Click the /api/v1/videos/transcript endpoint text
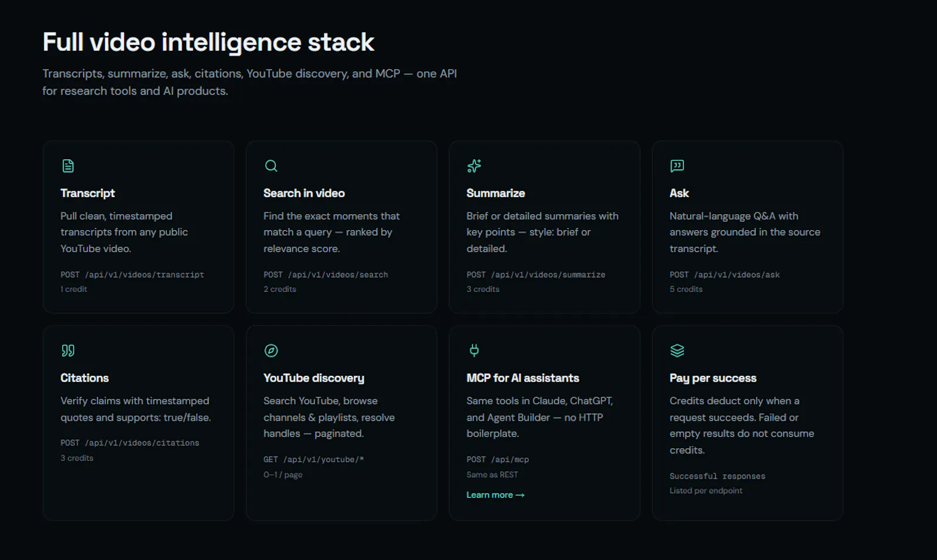Viewport: 937px width, 560px height. click(145, 275)
